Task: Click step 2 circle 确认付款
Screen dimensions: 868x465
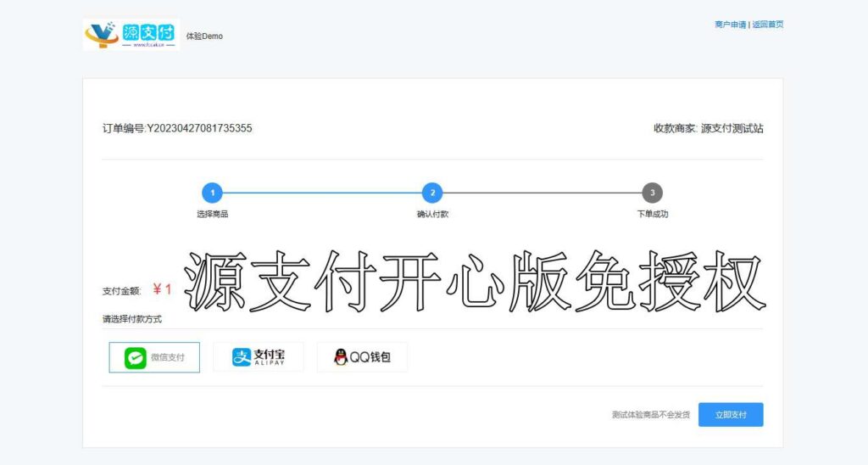Action: point(432,193)
